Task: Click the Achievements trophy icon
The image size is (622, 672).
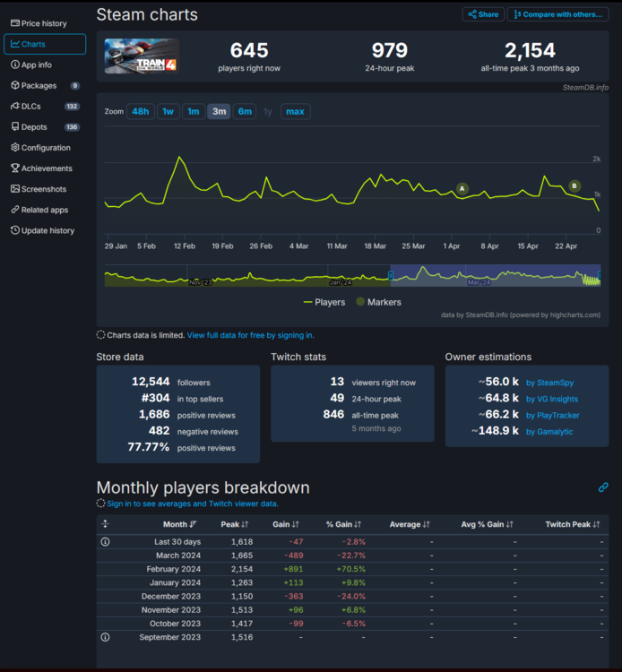Action: pos(15,168)
